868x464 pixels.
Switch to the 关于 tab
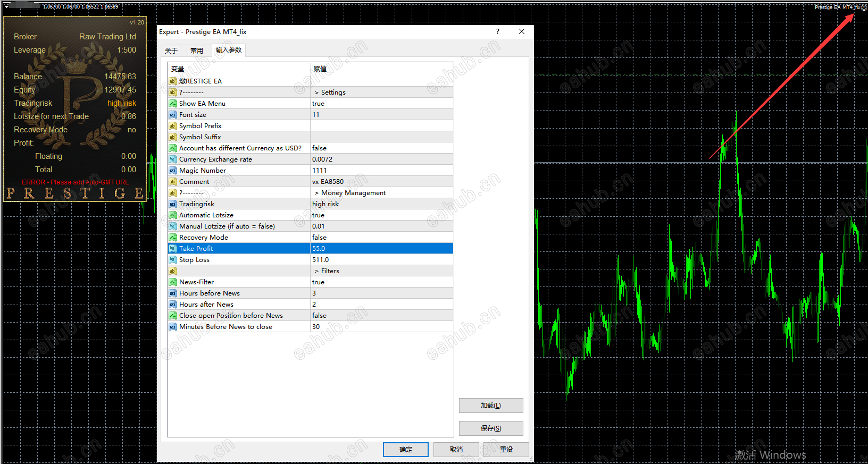pyautogui.click(x=171, y=50)
